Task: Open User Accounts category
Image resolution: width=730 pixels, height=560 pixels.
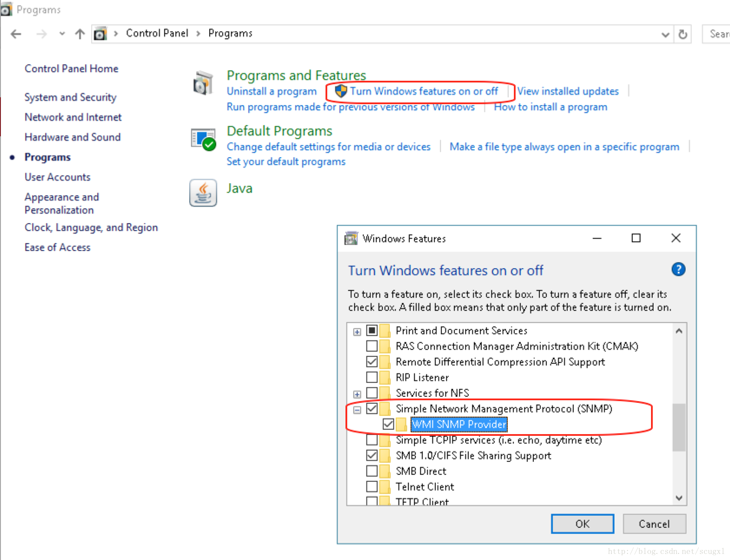Action: coord(58,177)
